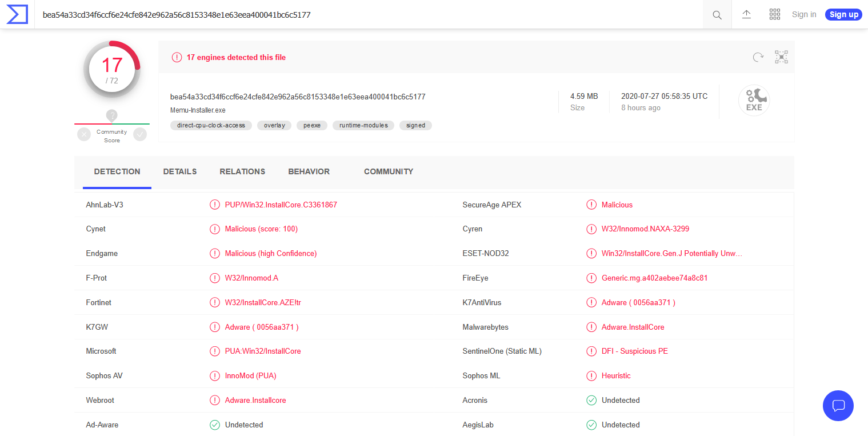868x436 pixels.
Task: Switch to the DETAILS tab
Action: (x=180, y=171)
